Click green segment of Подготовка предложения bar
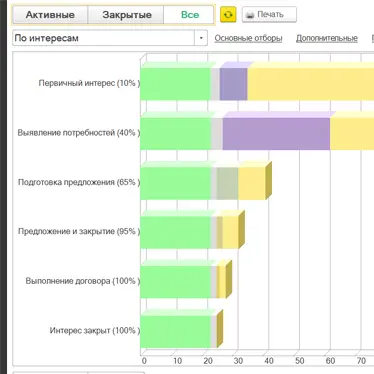The image size is (374, 374). point(176,183)
